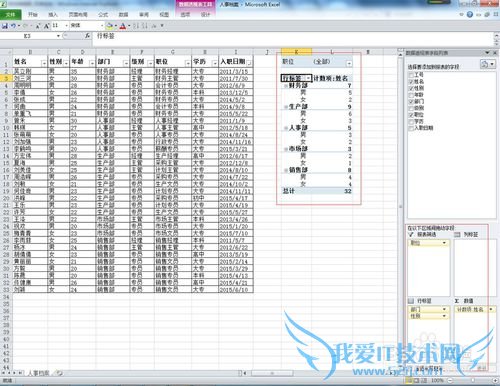The width and height of the screenshot is (500, 386).
Task: Open the 部门 column filter dropdown
Action: [x=126, y=63]
